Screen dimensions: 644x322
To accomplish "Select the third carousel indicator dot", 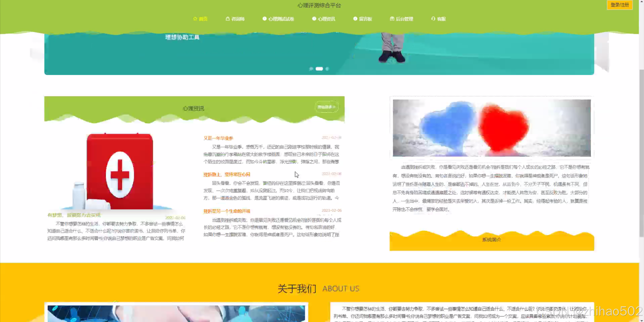I will point(327,69).
